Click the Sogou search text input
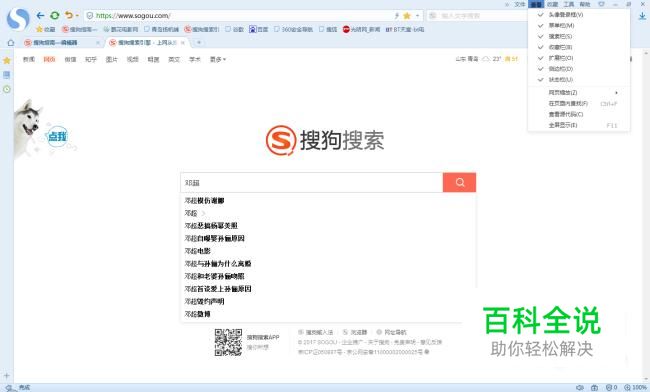The width and height of the screenshot is (650, 392). click(x=312, y=183)
